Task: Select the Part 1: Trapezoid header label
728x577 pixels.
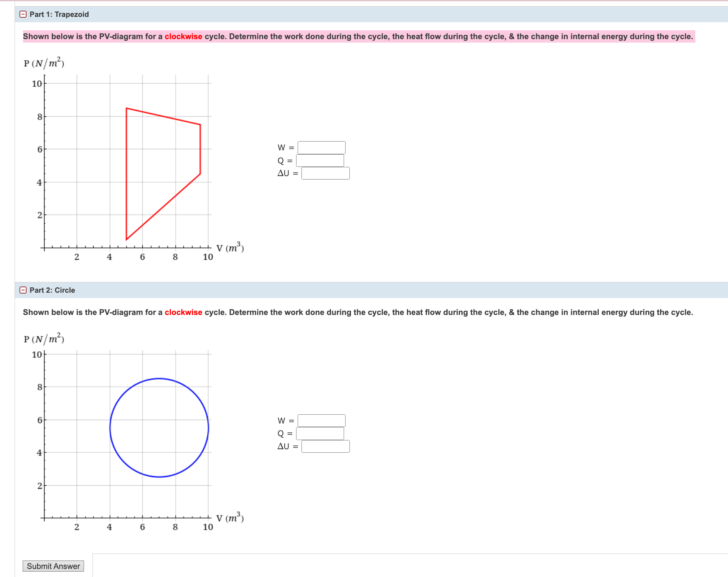Action: (x=59, y=14)
